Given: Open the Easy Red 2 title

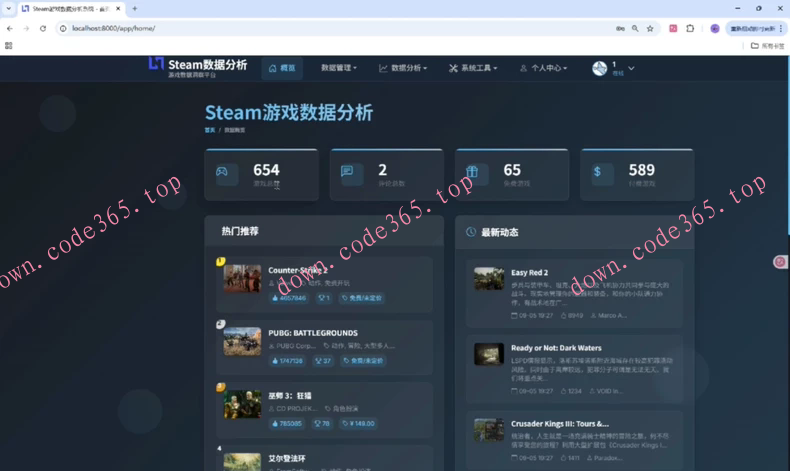Looking at the screenshot, I should (530, 273).
